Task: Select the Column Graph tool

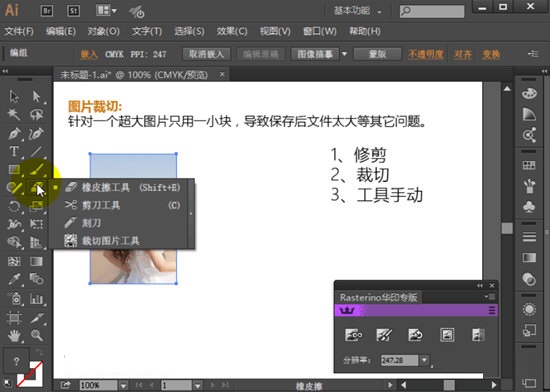Action: click(36, 299)
